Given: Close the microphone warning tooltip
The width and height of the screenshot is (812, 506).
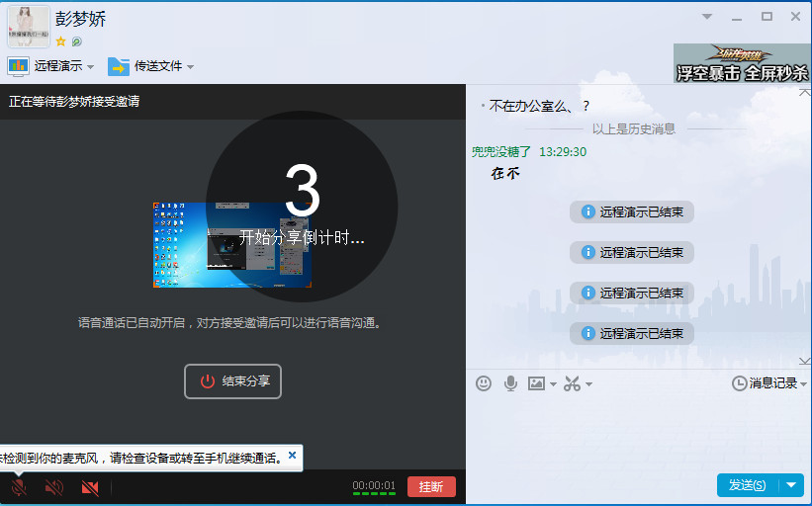Looking at the screenshot, I should 292,457.
